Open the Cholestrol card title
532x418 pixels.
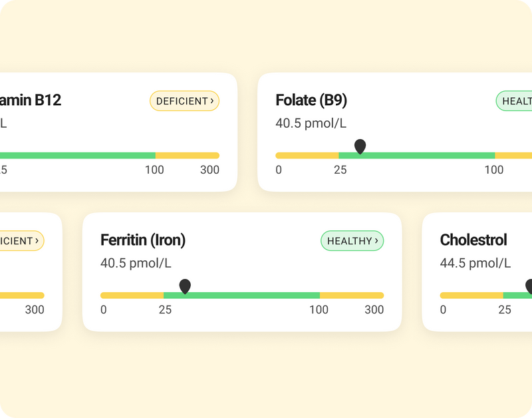pos(473,240)
